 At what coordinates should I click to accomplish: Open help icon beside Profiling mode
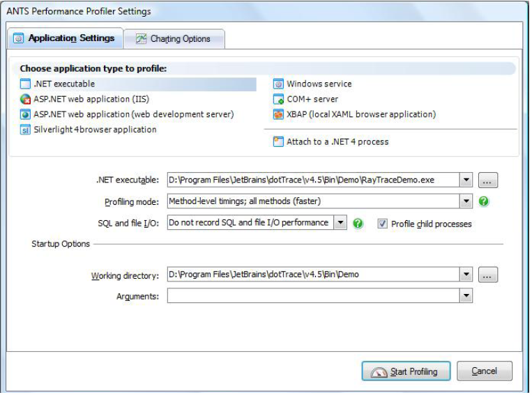484,201
